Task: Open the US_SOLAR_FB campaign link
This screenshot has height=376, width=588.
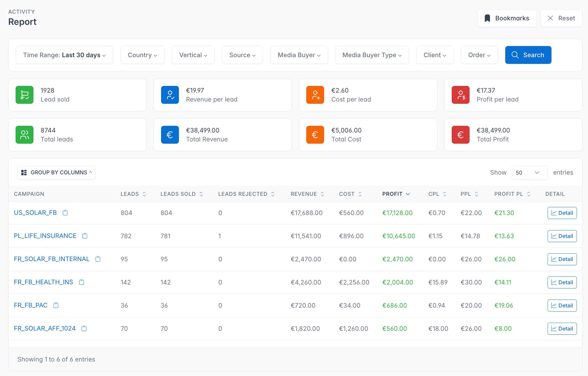Action: point(35,213)
